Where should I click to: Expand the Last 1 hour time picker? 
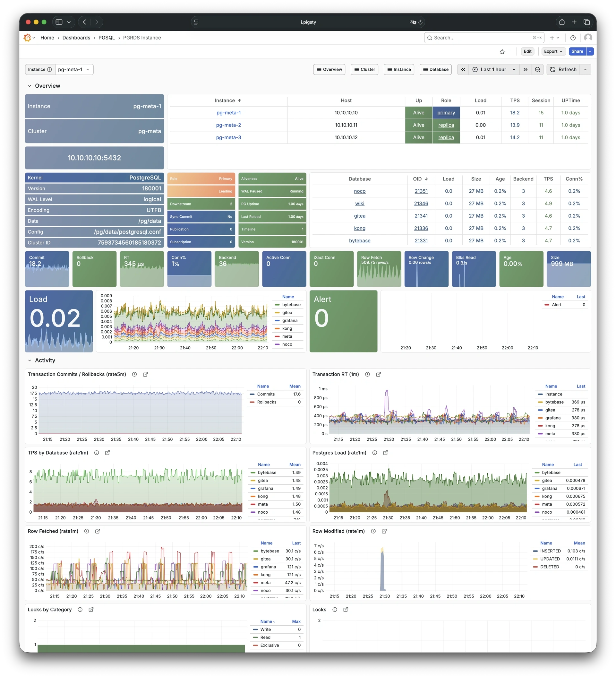click(x=493, y=70)
